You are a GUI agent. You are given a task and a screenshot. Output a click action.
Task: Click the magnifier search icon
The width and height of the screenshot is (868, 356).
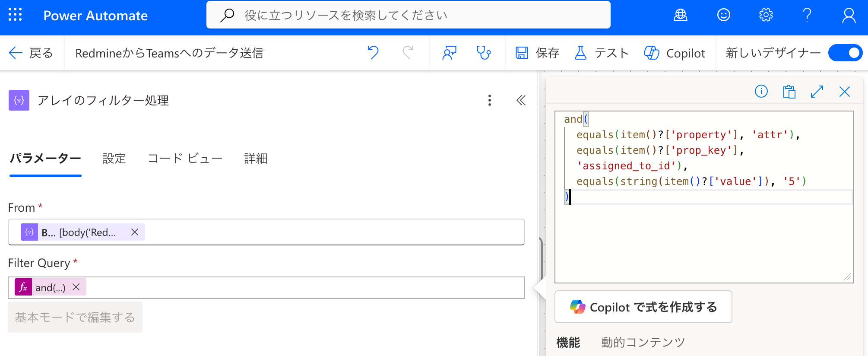click(x=227, y=15)
